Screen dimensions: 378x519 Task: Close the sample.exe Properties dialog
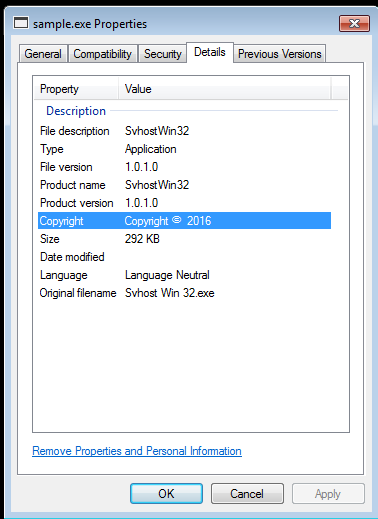click(354, 23)
